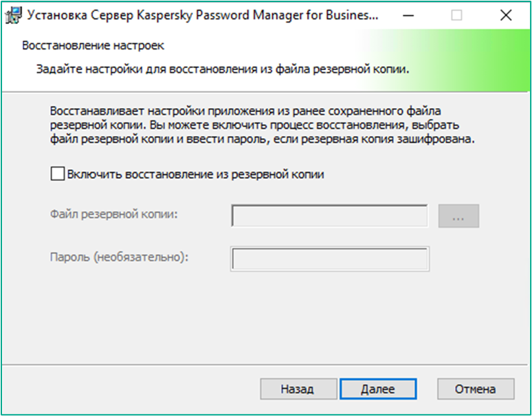532x416 pixels.
Task: Enable the 'Включить восстановление из резервной копии' checkbox
Action: (57, 174)
